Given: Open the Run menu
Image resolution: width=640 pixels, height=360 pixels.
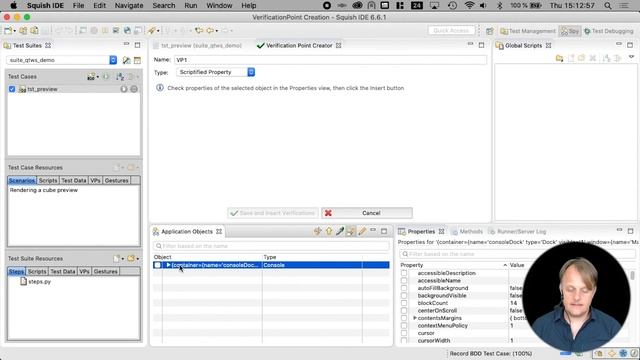Looking at the screenshot, I should 191,6.
